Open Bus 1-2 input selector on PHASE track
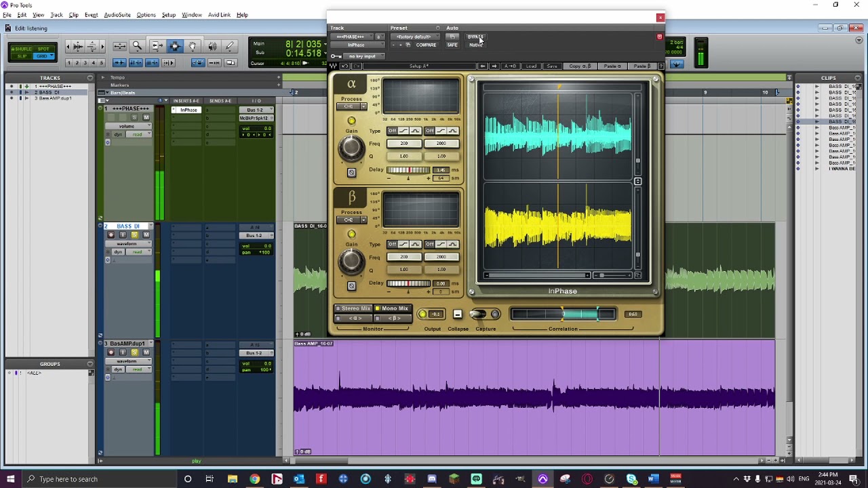868x488 pixels. pos(256,110)
